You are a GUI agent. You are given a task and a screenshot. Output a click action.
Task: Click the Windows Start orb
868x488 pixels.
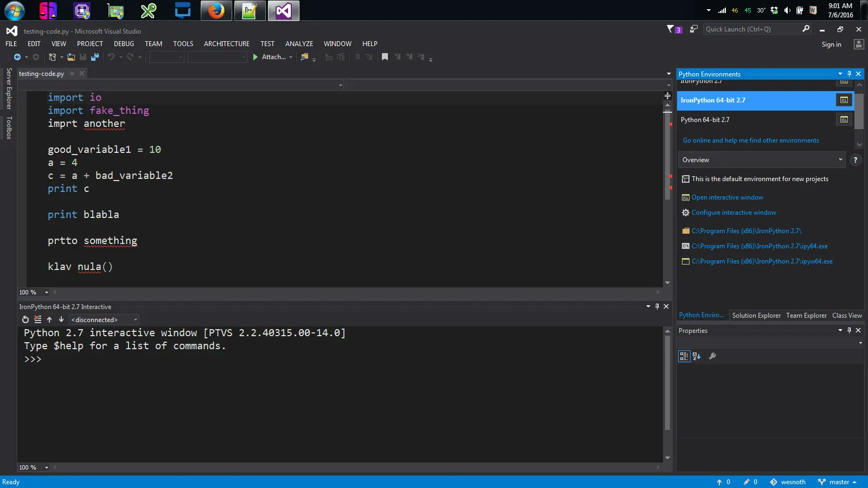[15, 11]
